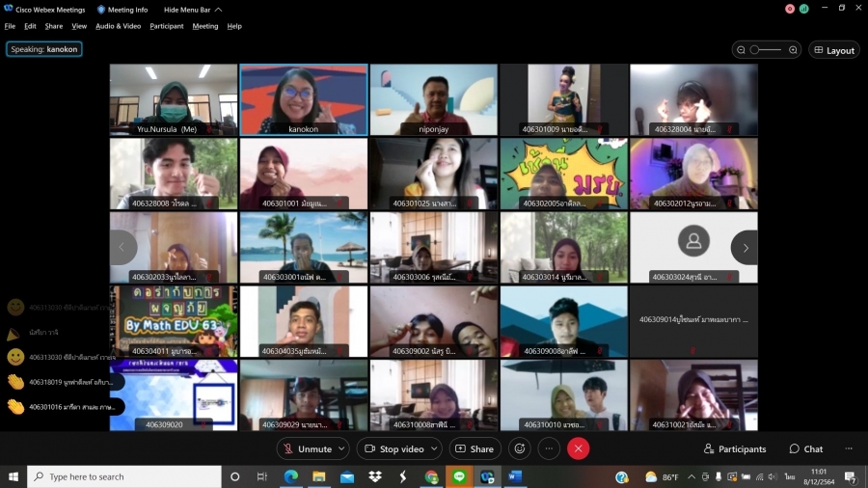868x488 pixels.
Task: Go to next page of video grid
Action: coord(744,248)
